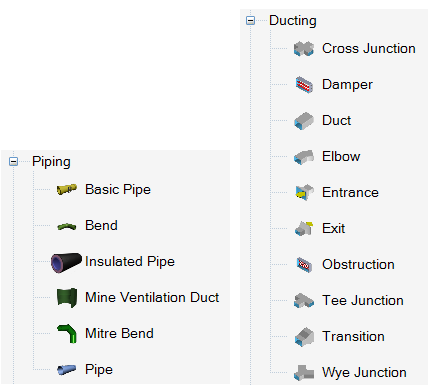Select the Ducting category label
The width and height of the screenshot is (428, 388).
click(293, 21)
